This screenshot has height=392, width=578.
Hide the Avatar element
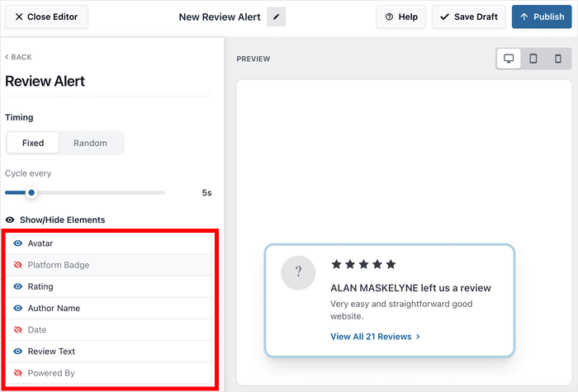[x=18, y=243]
